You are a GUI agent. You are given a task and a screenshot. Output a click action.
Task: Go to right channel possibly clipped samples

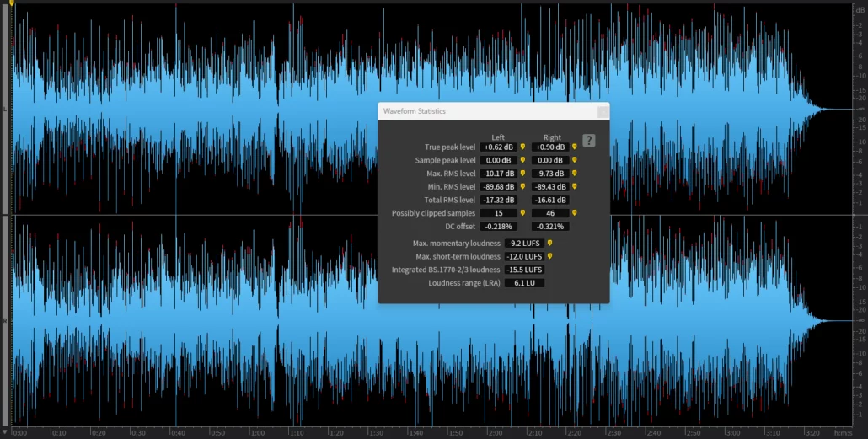[x=575, y=213]
